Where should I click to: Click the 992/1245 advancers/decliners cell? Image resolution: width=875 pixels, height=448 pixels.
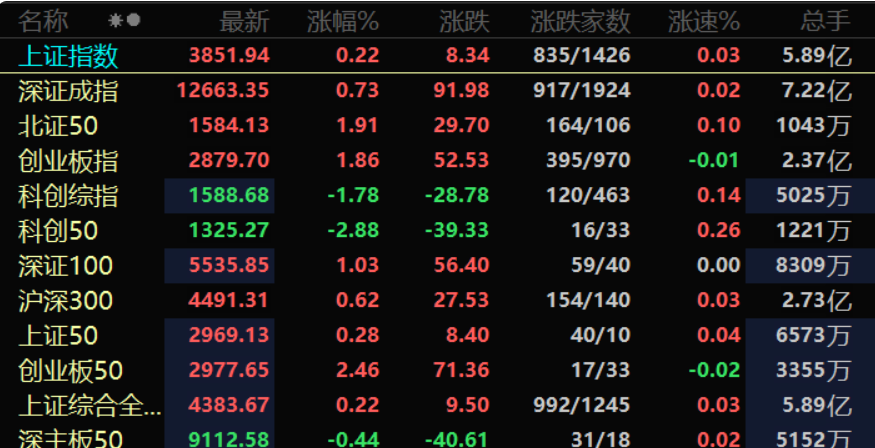pos(582,405)
